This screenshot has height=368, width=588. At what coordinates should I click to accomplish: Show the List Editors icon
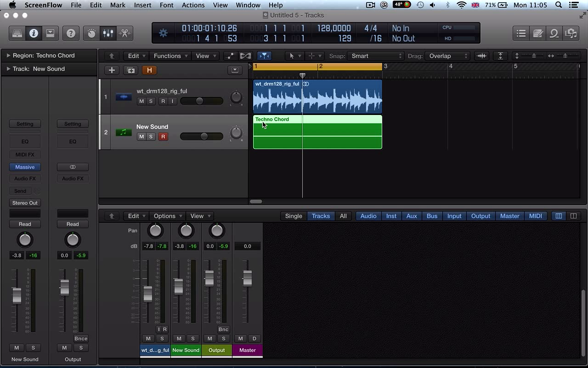tap(521, 34)
